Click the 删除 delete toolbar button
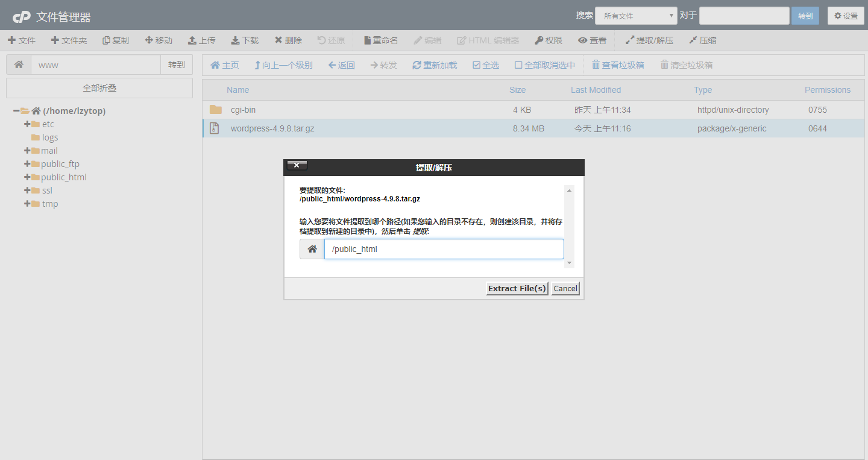 tap(288, 40)
